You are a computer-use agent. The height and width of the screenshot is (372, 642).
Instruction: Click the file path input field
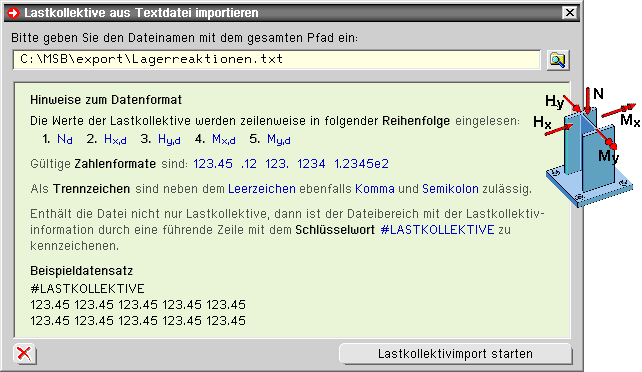coord(277,60)
